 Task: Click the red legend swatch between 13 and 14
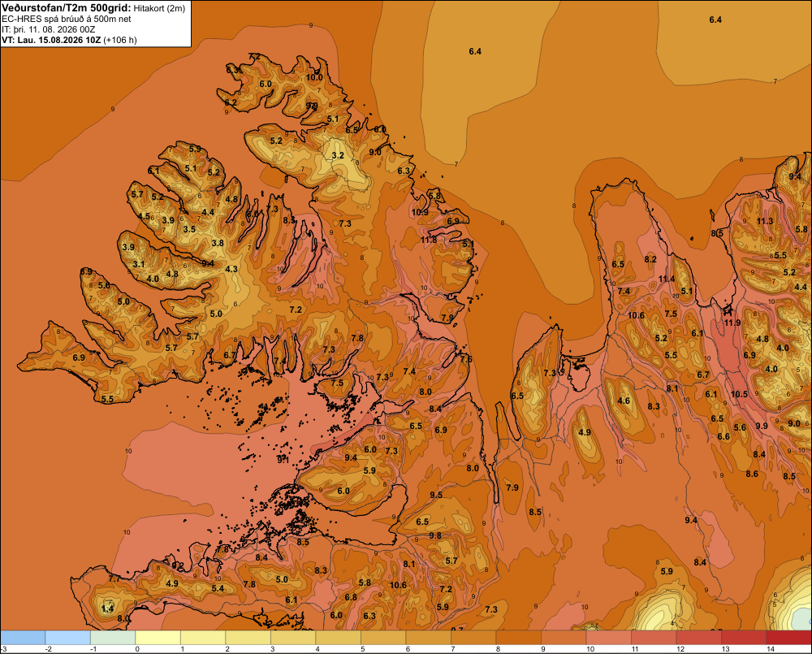(x=744, y=638)
